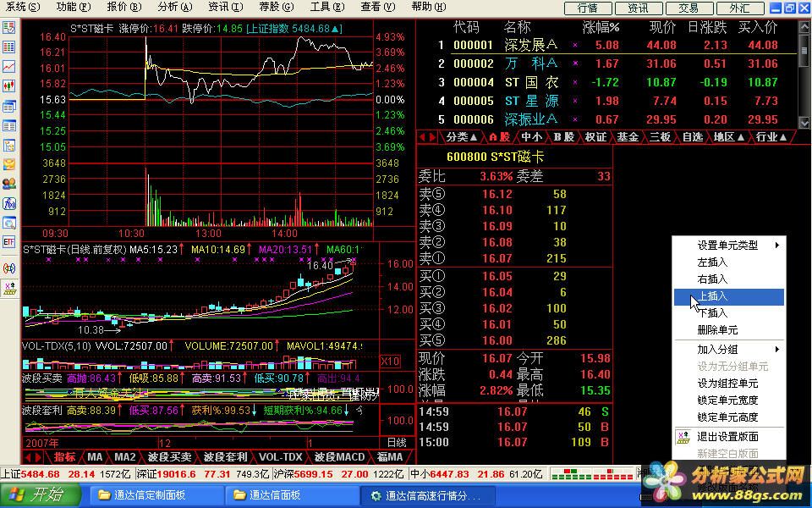Select 左插入 in context menu

(x=728, y=262)
